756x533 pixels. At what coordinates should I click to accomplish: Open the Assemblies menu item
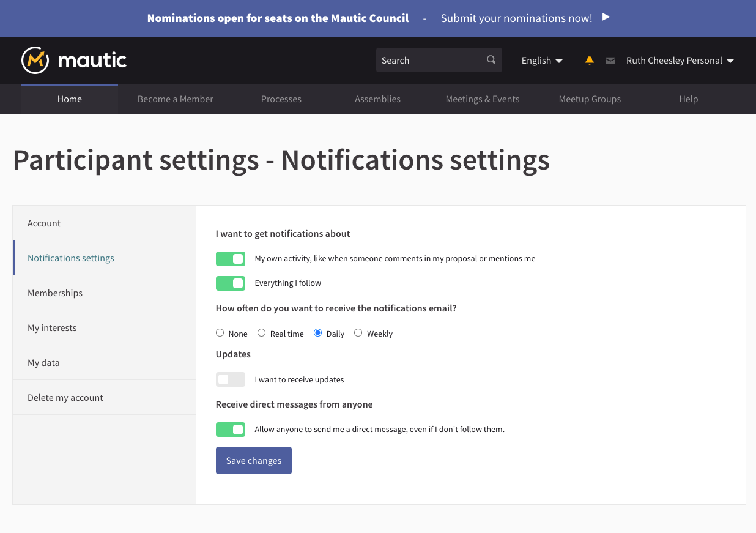click(377, 99)
